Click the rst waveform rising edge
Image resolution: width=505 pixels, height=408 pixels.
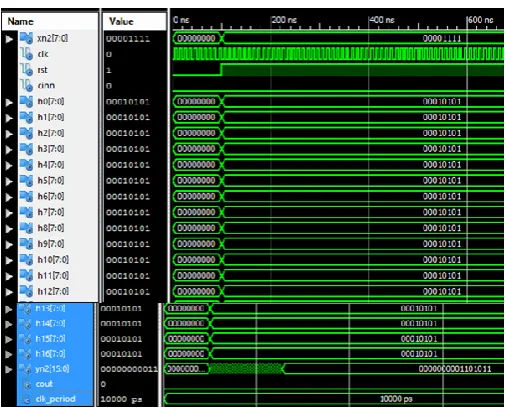(x=221, y=70)
